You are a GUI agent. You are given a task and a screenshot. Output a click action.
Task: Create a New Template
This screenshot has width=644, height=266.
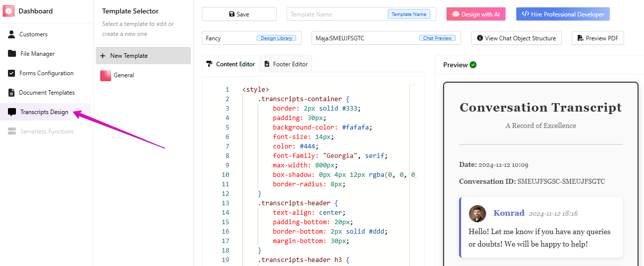point(143,56)
